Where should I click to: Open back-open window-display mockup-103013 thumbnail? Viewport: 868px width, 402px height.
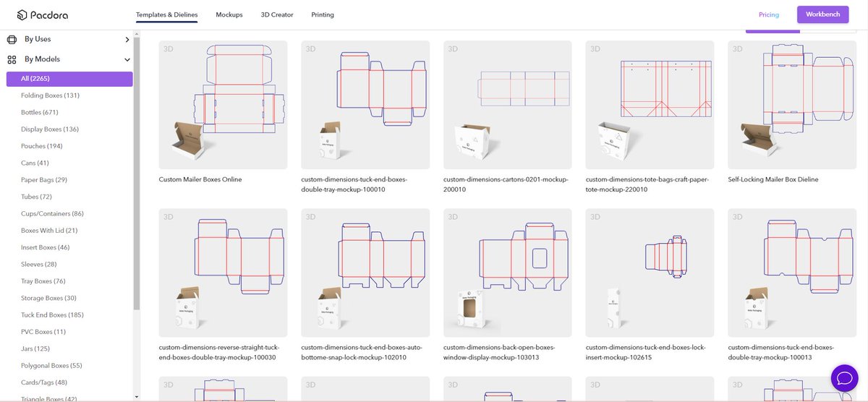(x=508, y=273)
